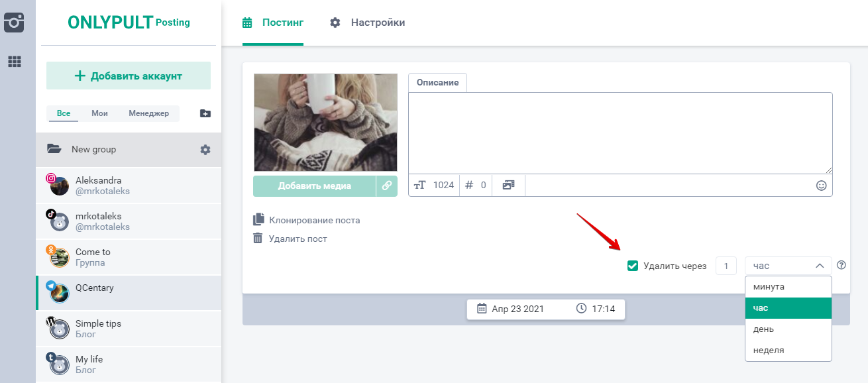The width and height of the screenshot is (868, 383).
Task: Click the Instagram camera icon in left rail
Action: [x=14, y=23]
